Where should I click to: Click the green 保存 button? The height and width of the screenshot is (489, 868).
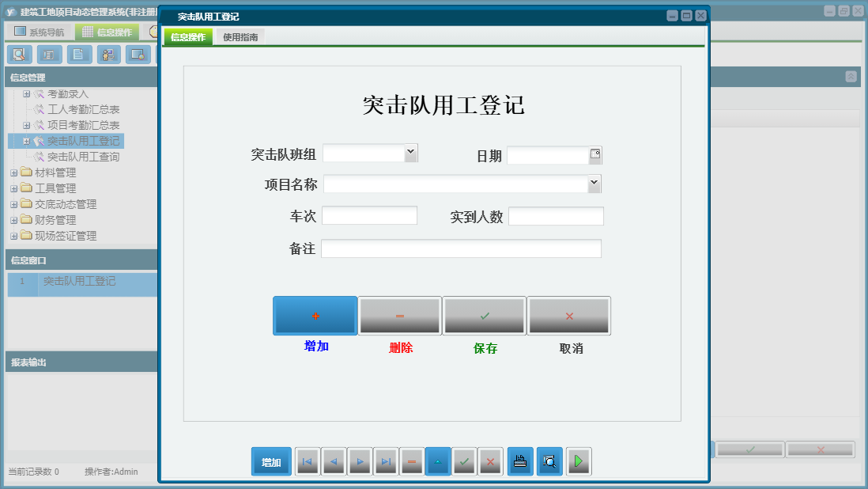[x=484, y=315]
